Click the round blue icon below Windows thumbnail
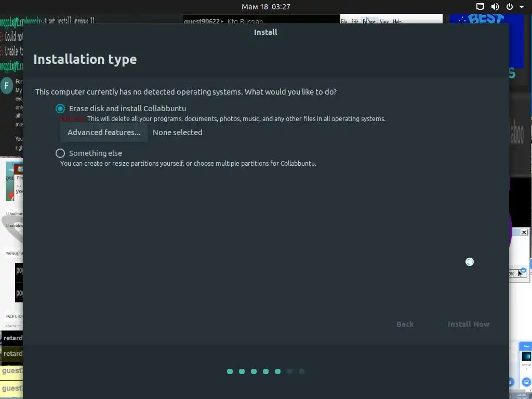The width and height of the screenshot is (532, 399). (526, 382)
